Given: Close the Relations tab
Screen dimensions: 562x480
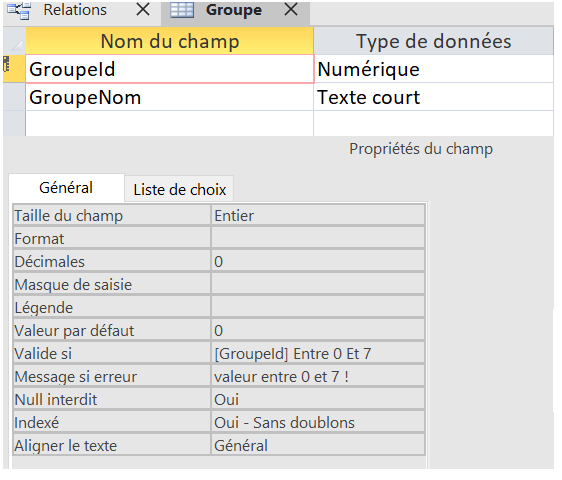Looking at the screenshot, I should [x=143, y=10].
